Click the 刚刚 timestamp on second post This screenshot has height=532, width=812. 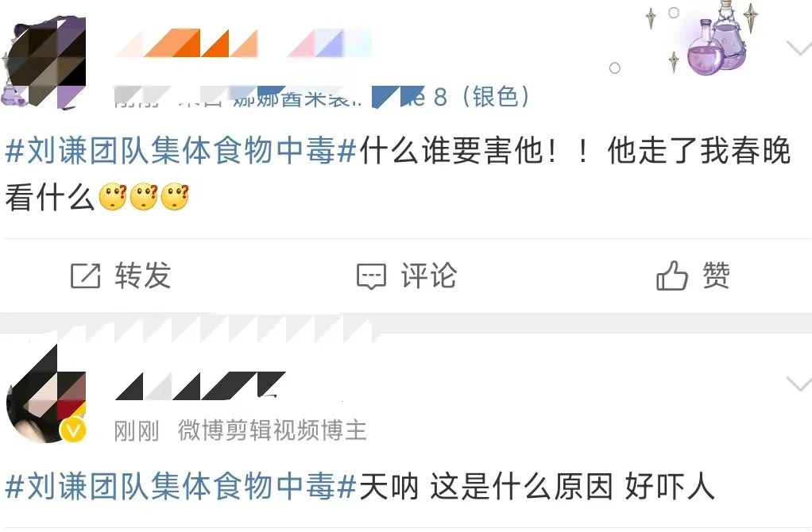pyautogui.click(x=137, y=430)
